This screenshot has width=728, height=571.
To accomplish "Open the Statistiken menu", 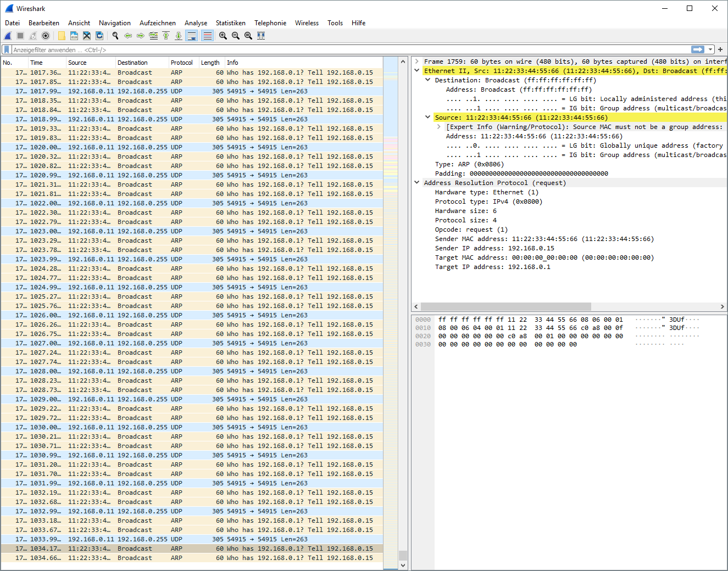I will pyautogui.click(x=231, y=23).
